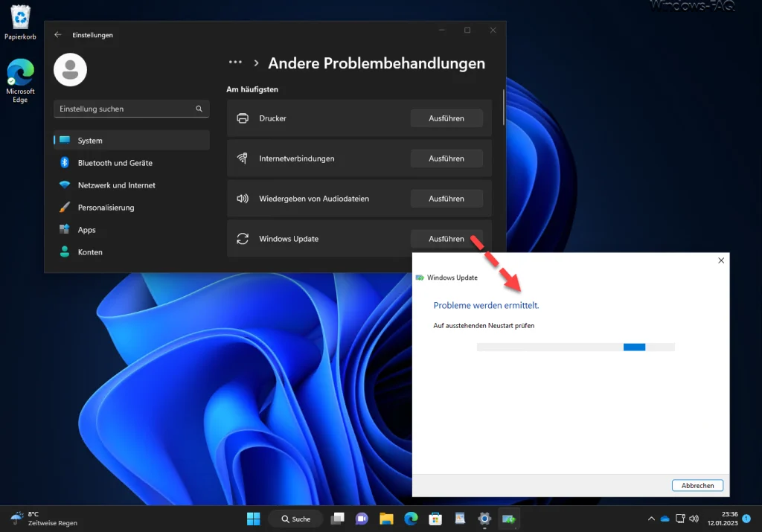This screenshot has height=532, width=762.
Task: Expand breadcrumb ellipsis menu
Action: (235, 63)
